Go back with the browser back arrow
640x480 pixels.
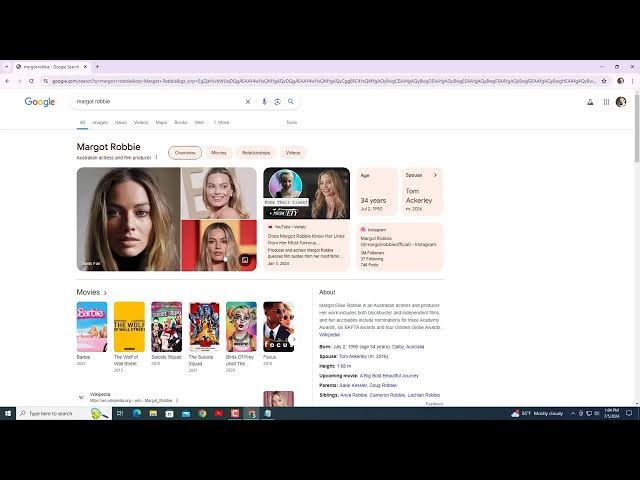point(7,81)
